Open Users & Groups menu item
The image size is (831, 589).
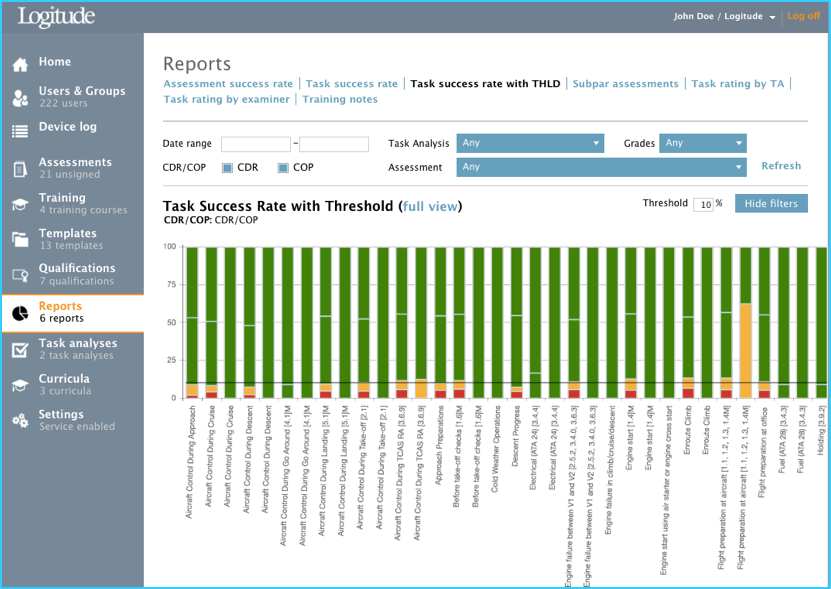[x=82, y=91]
